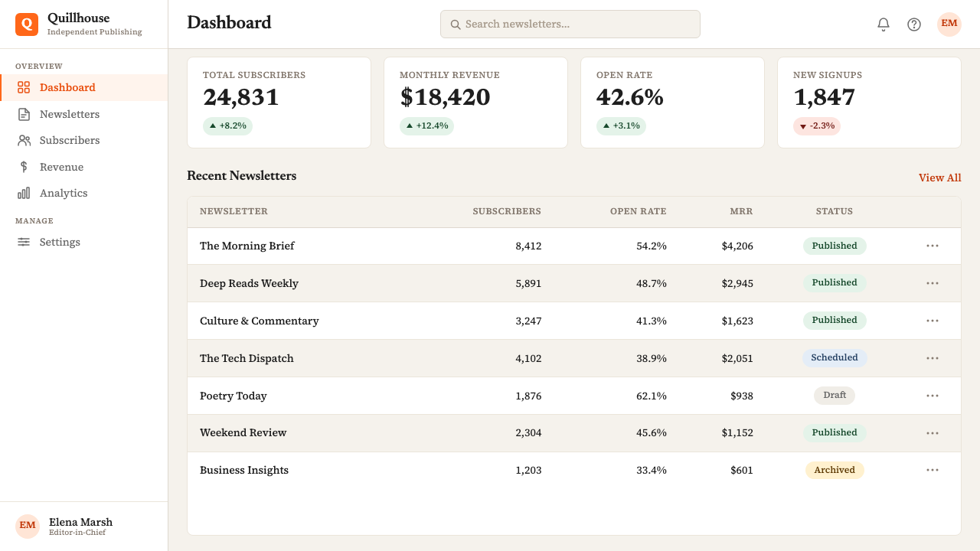The height and width of the screenshot is (551, 980).
Task: Open the Total Subscribers card
Action: [279, 103]
